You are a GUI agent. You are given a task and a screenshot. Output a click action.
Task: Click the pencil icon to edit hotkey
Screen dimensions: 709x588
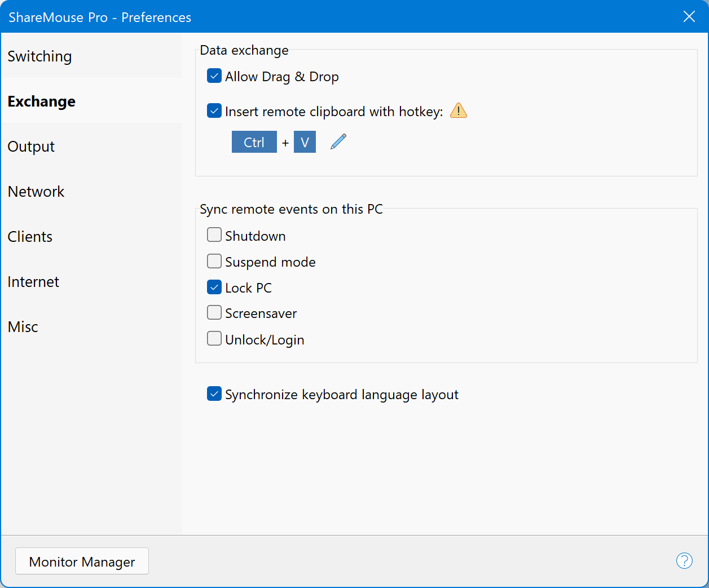[338, 142]
